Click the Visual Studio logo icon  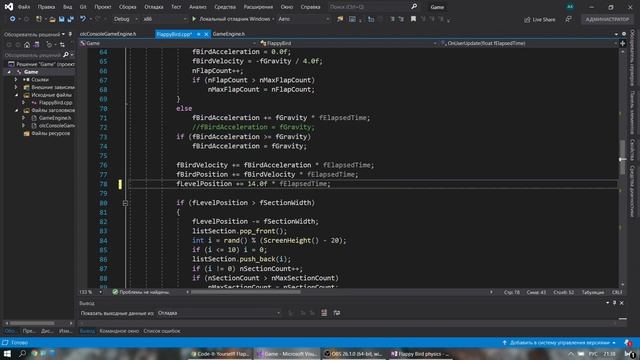click(x=9, y=7)
